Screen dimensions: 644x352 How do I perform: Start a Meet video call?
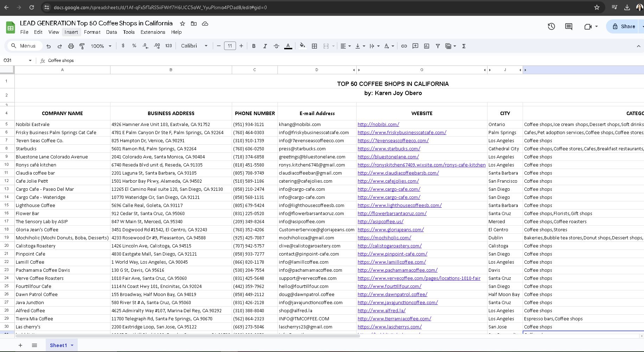click(588, 26)
